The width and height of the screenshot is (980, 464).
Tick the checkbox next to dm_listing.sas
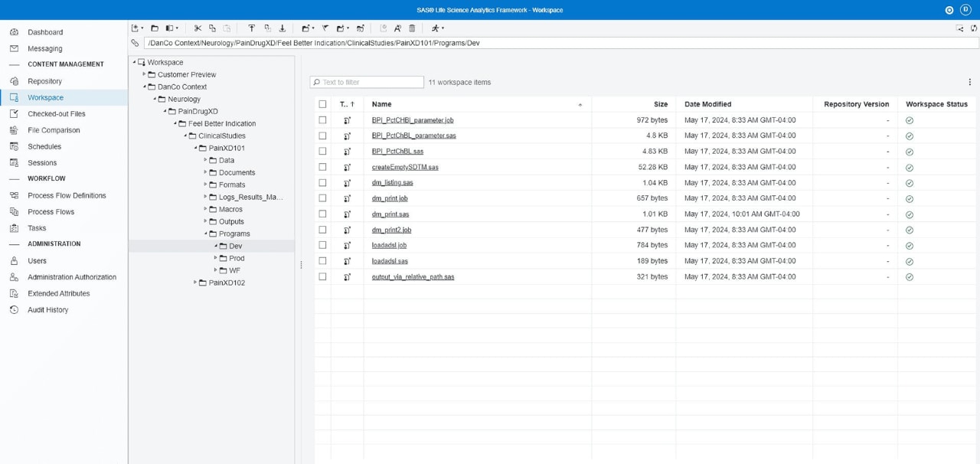(x=322, y=182)
